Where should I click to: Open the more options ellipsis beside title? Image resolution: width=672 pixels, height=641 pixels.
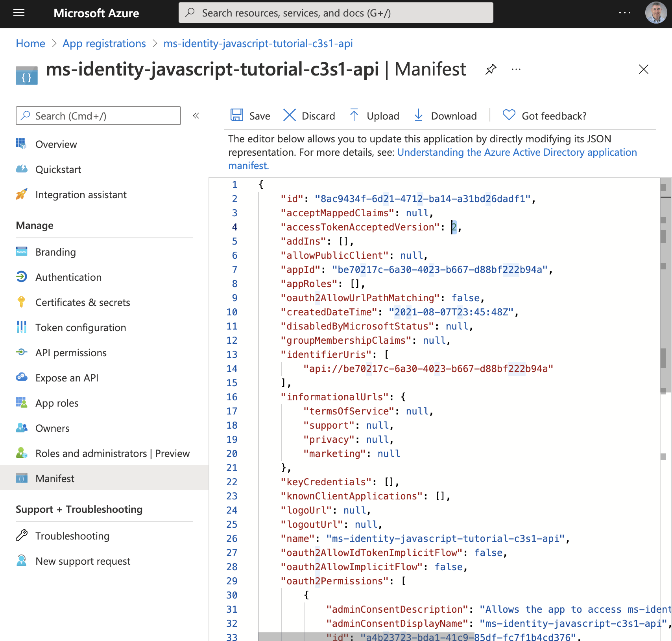pyautogui.click(x=516, y=70)
